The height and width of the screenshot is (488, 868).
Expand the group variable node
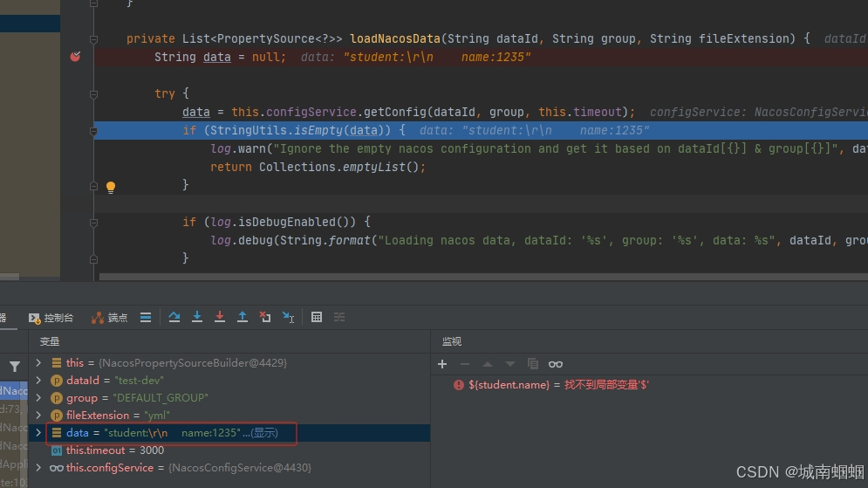(x=38, y=398)
